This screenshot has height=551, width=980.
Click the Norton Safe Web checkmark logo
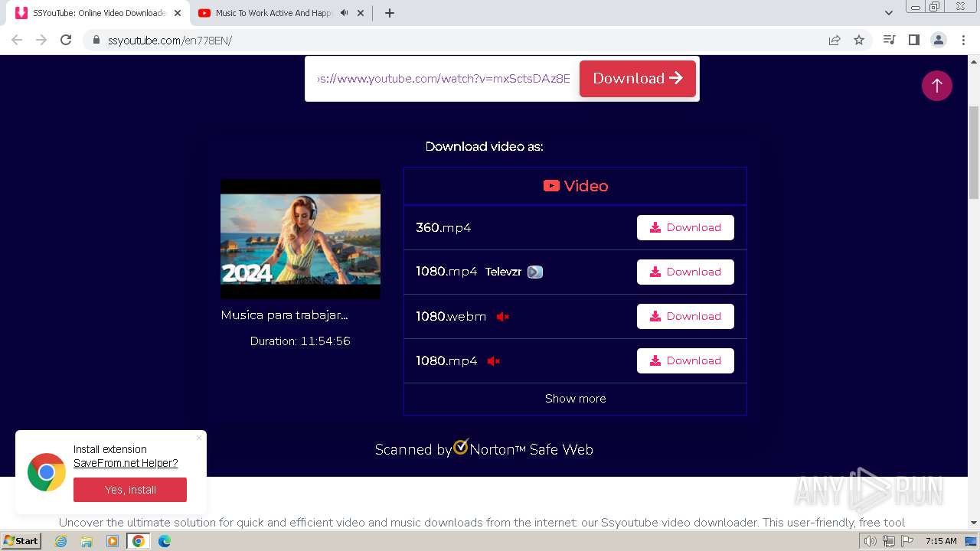pyautogui.click(x=461, y=446)
